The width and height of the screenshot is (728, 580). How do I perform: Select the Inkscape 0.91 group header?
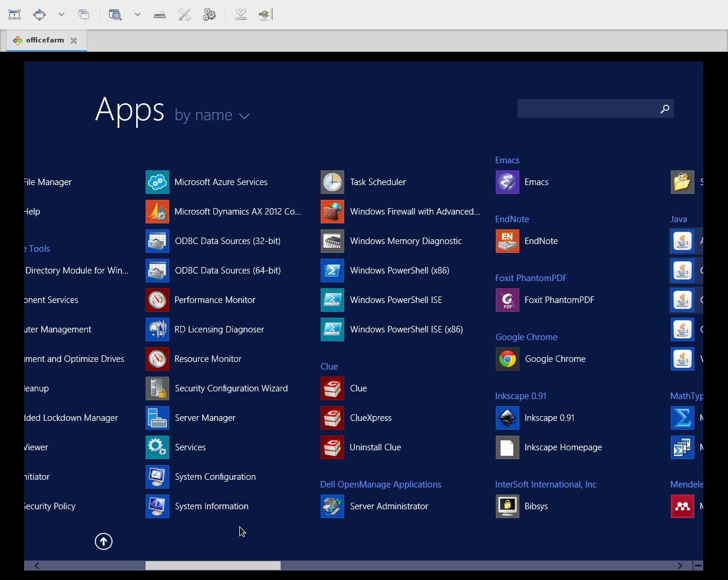pyautogui.click(x=521, y=396)
